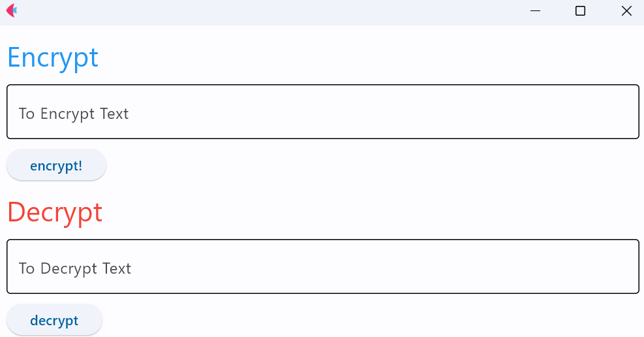This screenshot has width=644, height=337.
Task: Click the "To Decrypt Text" placeholder label
Action: pyautogui.click(x=75, y=268)
